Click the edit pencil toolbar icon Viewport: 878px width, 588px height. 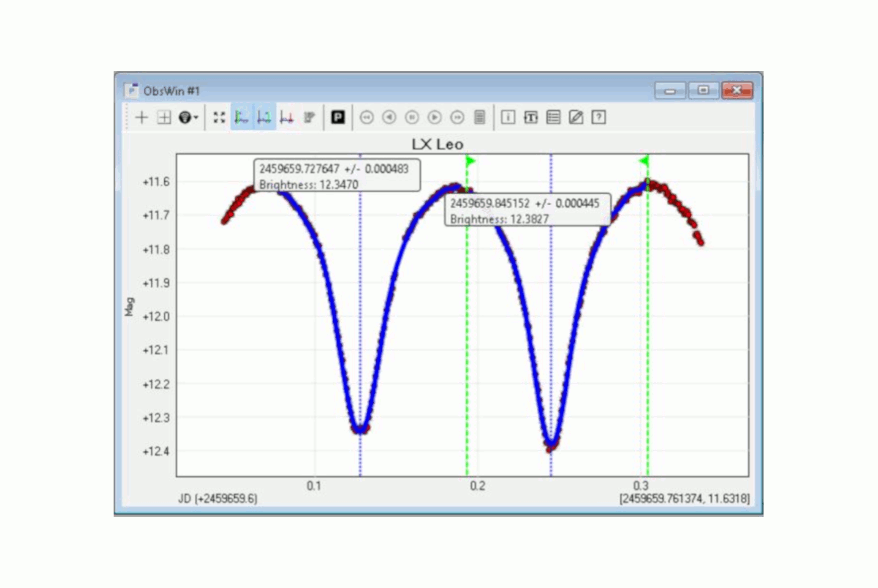click(576, 117)
